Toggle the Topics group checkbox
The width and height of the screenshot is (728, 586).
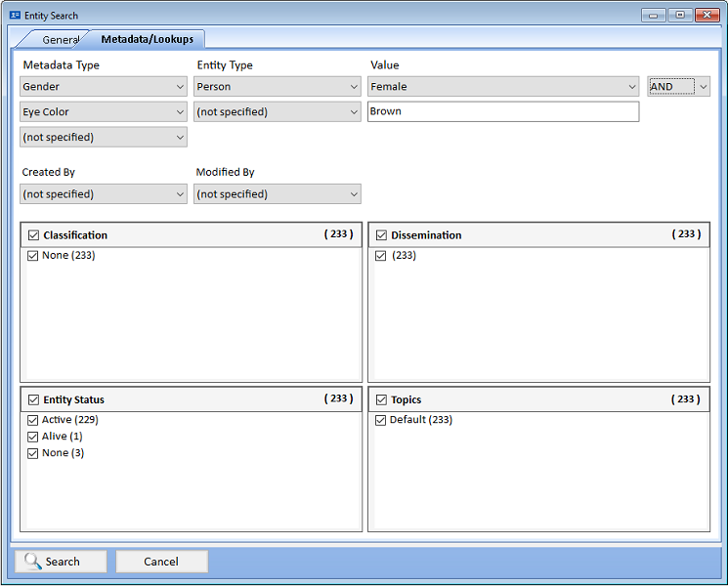point(381,399)
